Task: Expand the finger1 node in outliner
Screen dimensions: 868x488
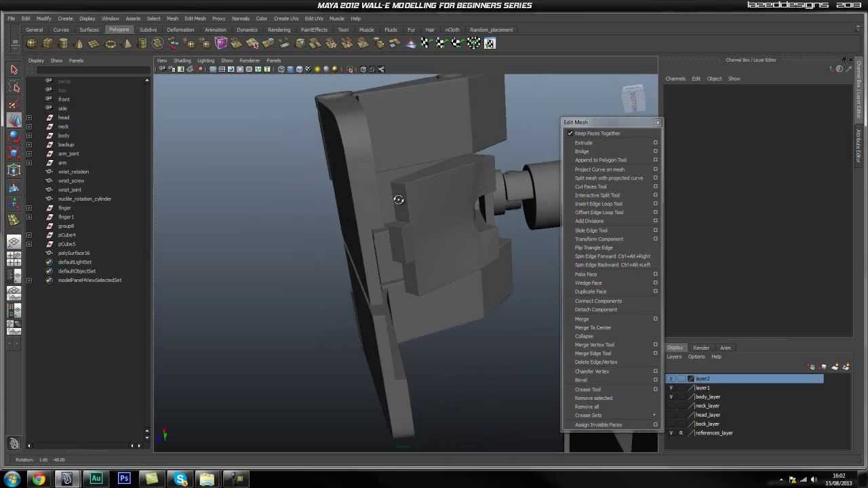Action: [x=29, y=217]
